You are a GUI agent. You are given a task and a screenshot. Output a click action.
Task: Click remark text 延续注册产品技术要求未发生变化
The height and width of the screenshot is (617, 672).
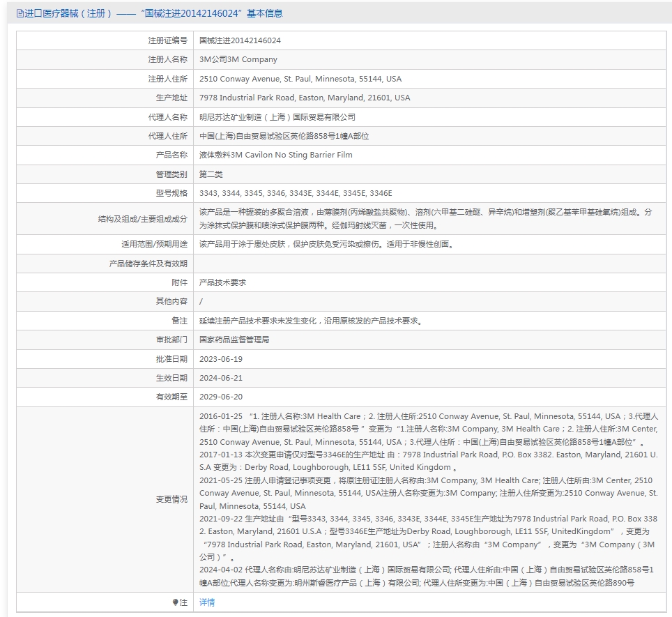point(312,321)
